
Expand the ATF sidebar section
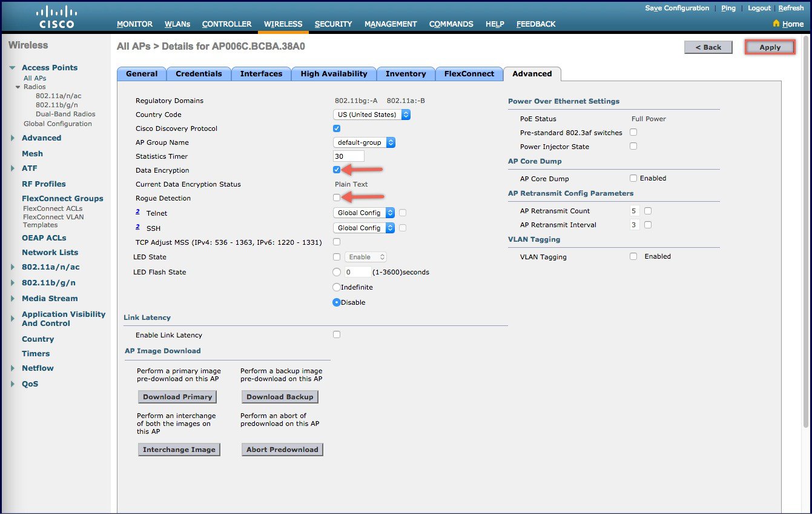point(13,168)
